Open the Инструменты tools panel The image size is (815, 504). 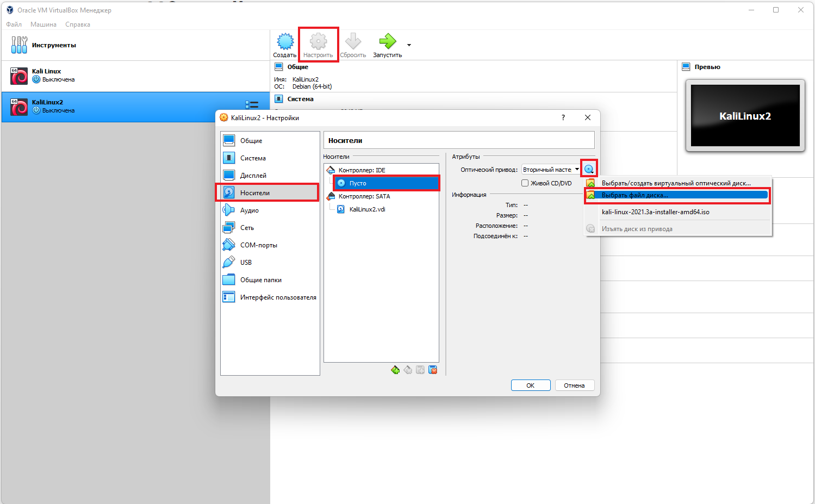click(x=135, y=45)
